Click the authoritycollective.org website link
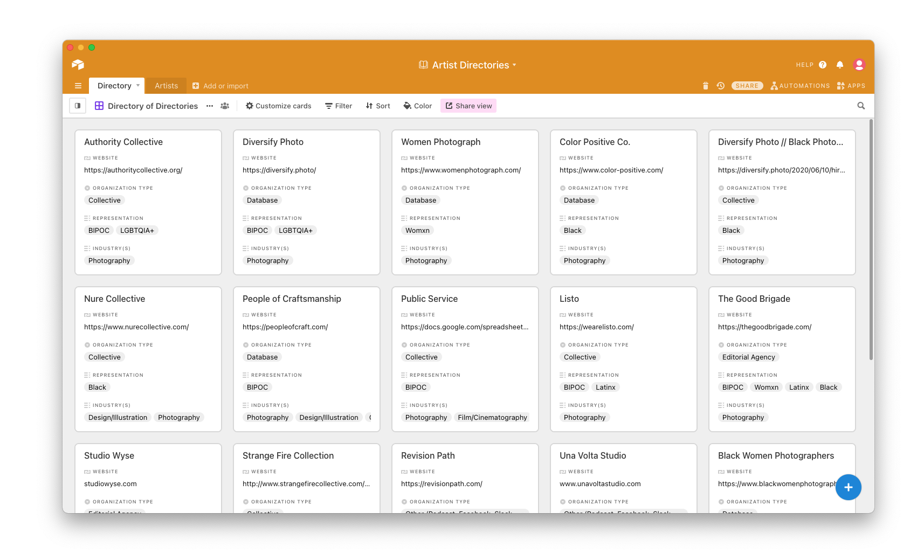This screenshot has width=924, height=560. [133, 170]
